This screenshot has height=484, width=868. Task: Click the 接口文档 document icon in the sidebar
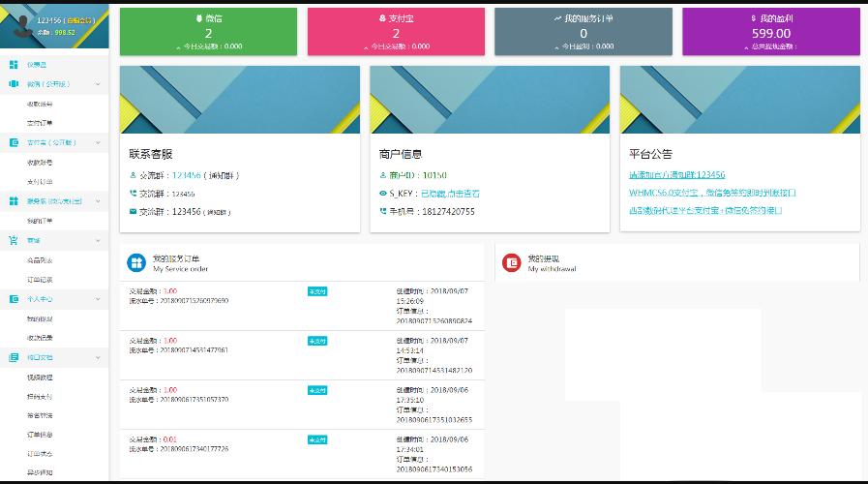pyautogui.click(x=14, y=357)
